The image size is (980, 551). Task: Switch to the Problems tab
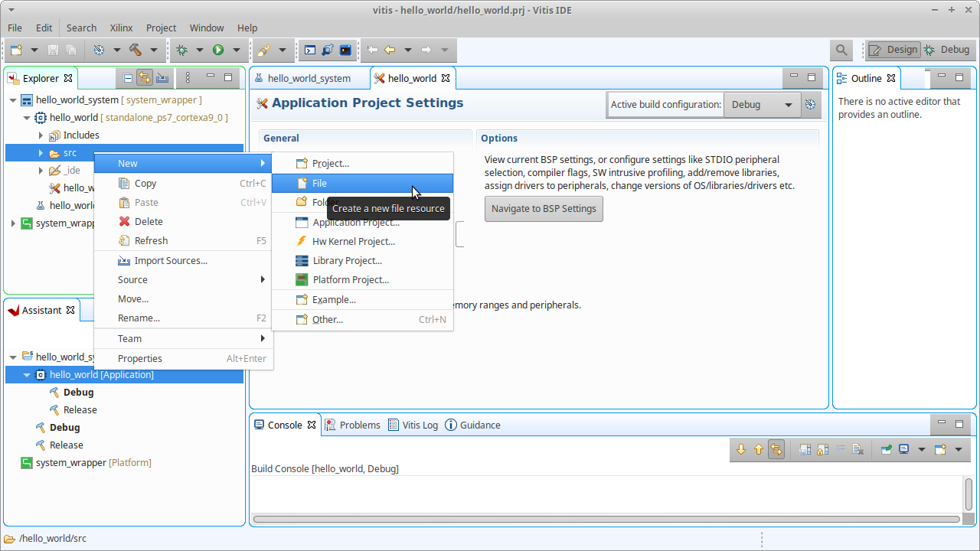point(352,425)
